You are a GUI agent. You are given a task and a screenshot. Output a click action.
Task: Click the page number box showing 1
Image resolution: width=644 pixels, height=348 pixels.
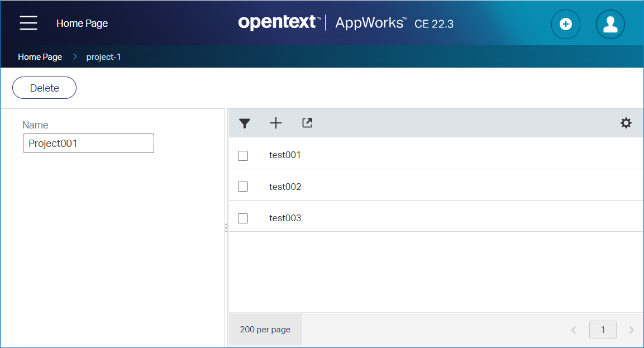tap(603, 330)
